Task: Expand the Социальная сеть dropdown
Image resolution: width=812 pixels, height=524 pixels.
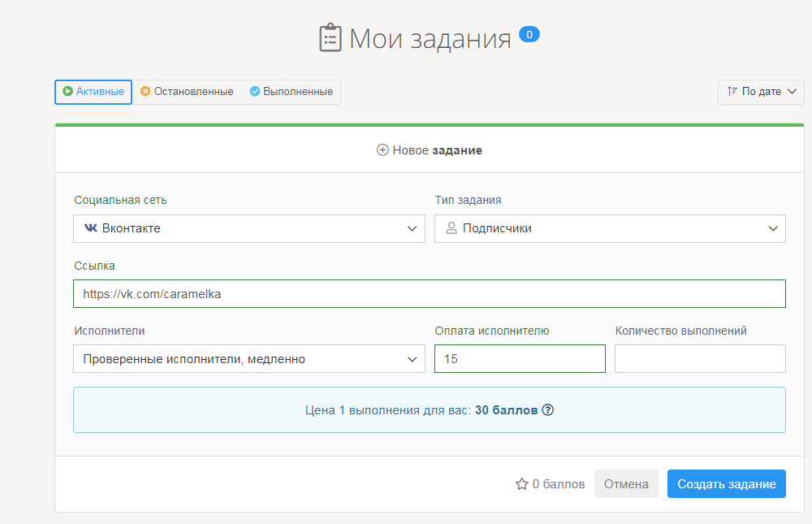Action: [x=249, y=228]
